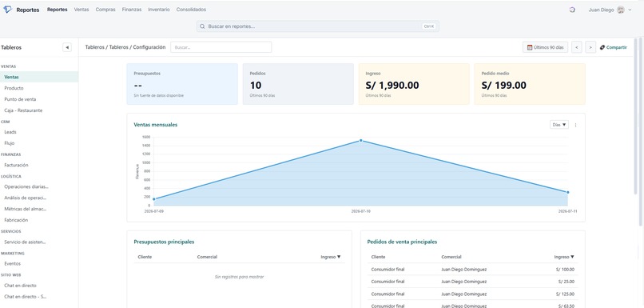This screenshot has width=644, height=308.
Task: Open the Análisis de operaci... dashboard
Action: [x=26, y=198]
